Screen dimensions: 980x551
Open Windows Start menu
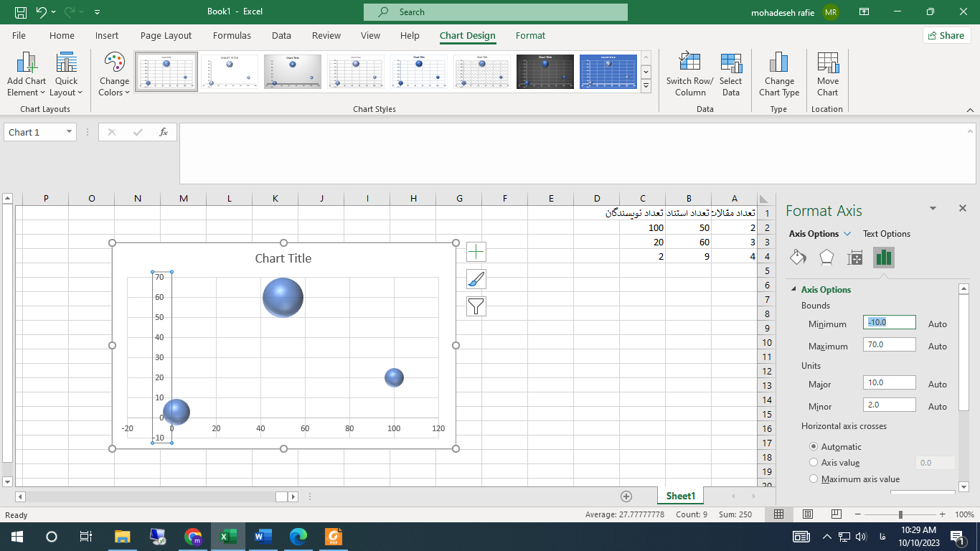coord(17,536)
